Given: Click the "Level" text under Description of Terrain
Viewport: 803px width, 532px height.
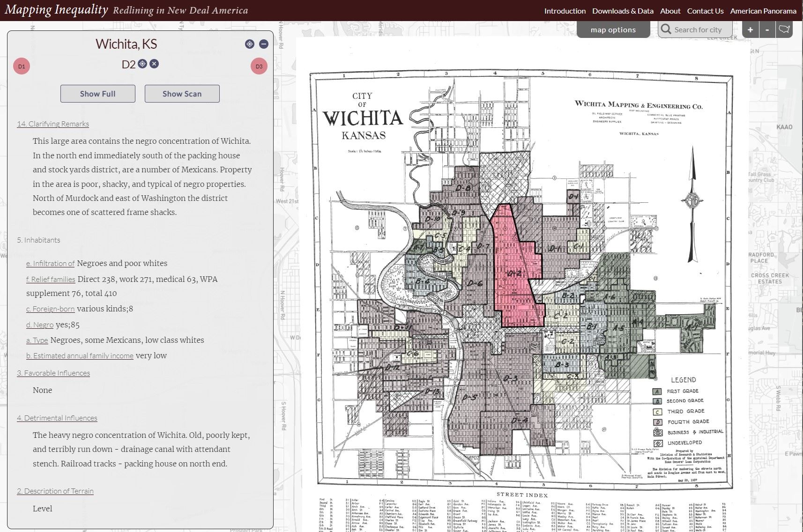Looking at the screenshot, I should pos(43,509).
